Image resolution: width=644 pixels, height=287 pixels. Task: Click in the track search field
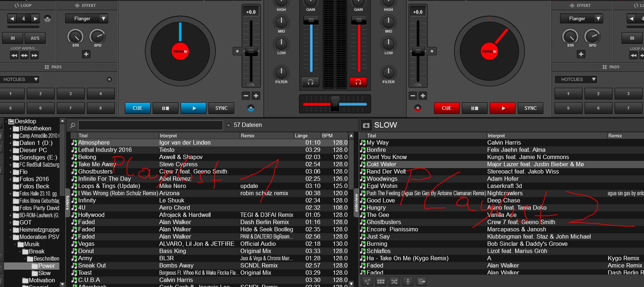[150, 125]
